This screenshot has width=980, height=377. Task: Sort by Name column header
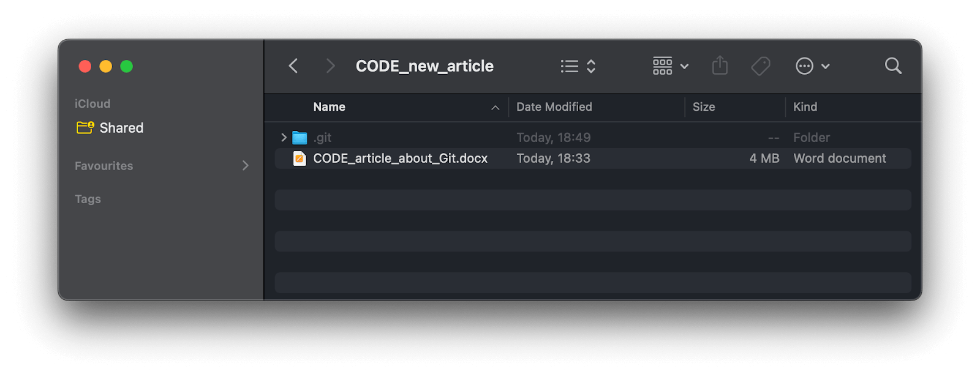[x=330, y=107]
